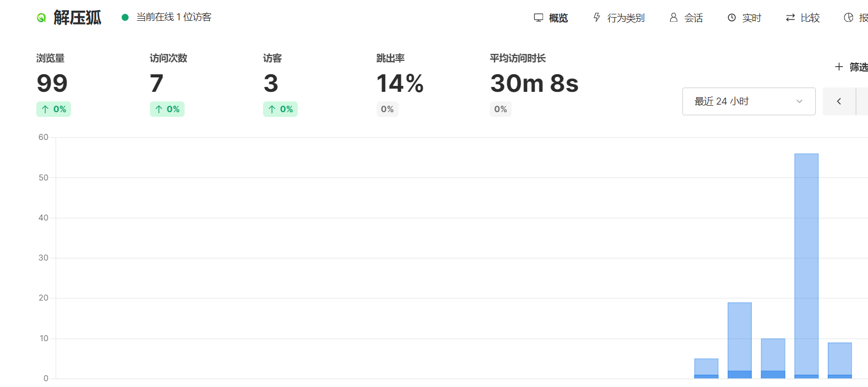Viewport: 868px width, 387px height.
Task: Go to previous period with left chevron
Action: tap(839, 101)
